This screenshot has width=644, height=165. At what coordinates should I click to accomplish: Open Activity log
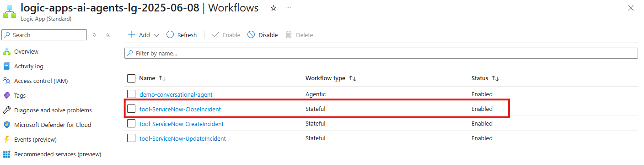point(29,66)
